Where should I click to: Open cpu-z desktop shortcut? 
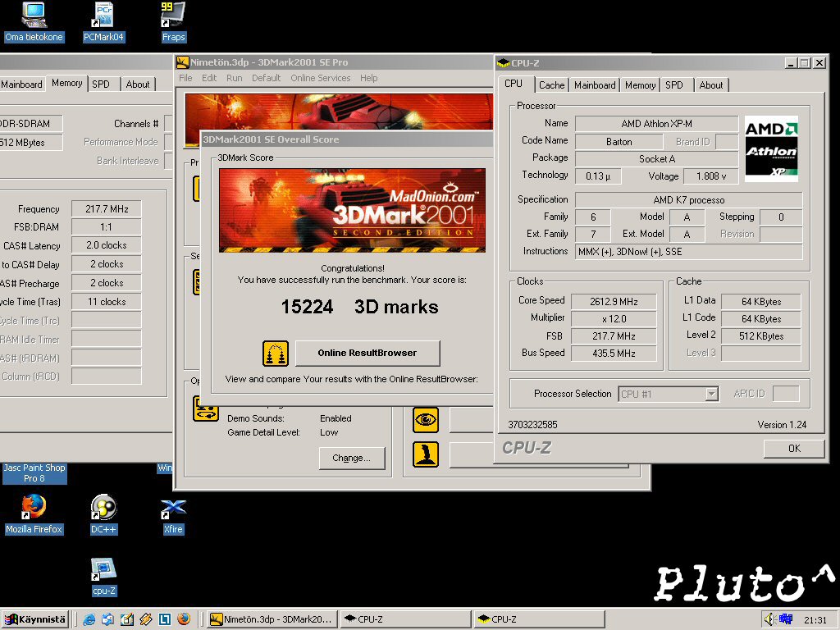[x=103, y=577]
